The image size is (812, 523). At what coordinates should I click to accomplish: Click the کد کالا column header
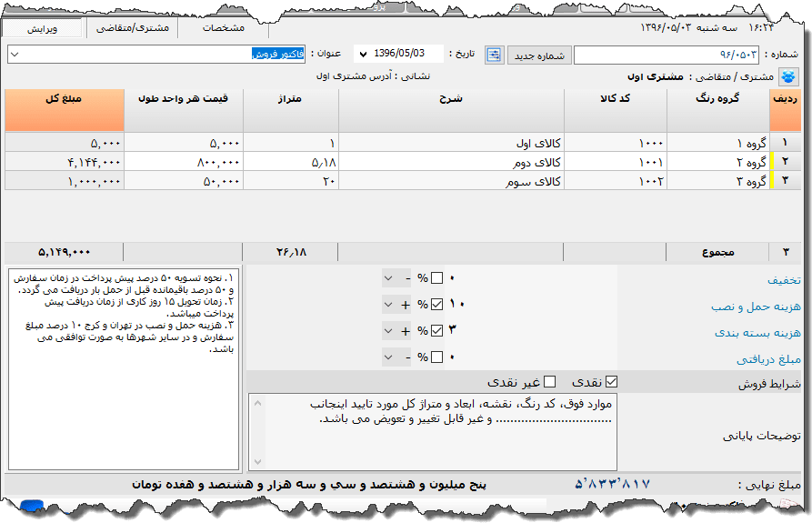616,110
